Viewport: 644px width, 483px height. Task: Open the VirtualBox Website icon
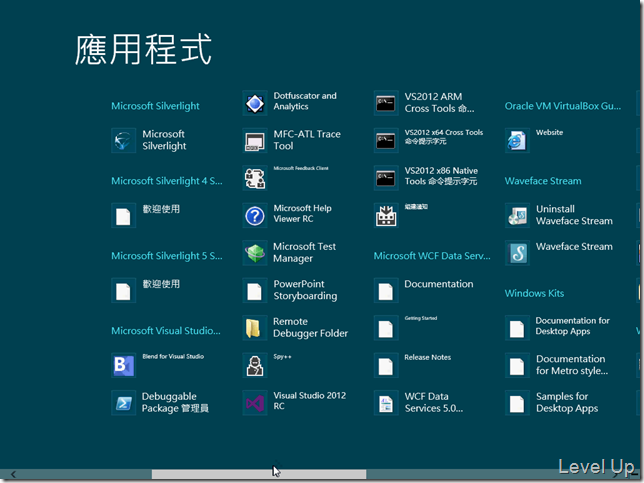point(517,140)
